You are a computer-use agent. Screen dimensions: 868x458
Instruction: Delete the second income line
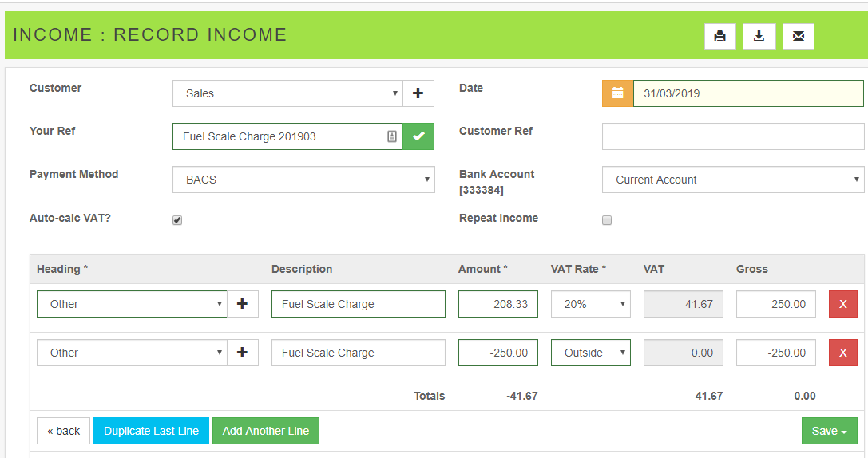(842, 353)
